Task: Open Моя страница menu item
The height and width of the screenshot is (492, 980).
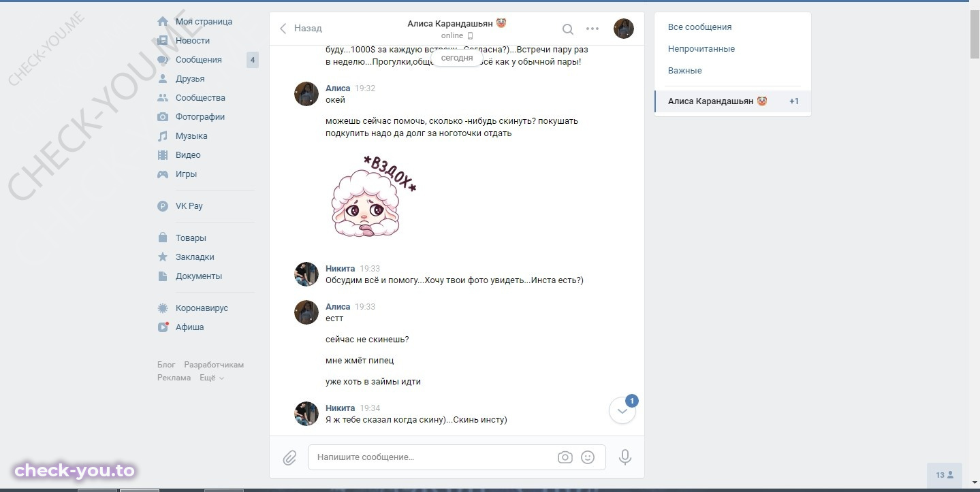Action: pos(204,22)
